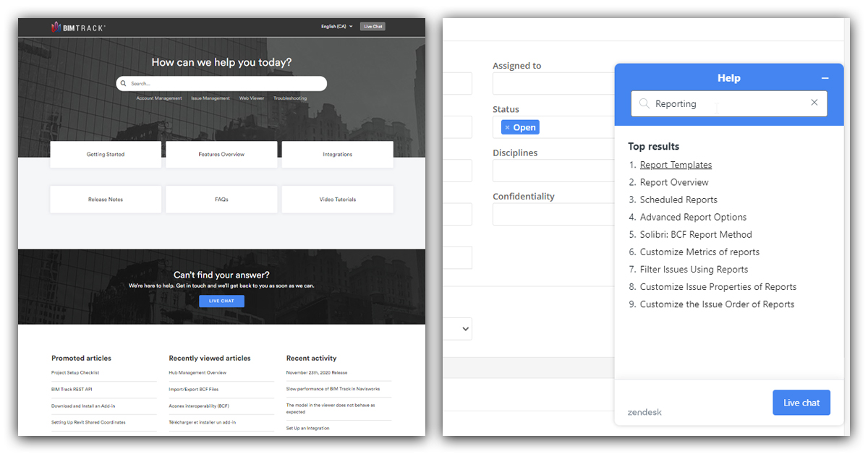This screenshot has height=454, width=868.
Task: Expand the select box with chevron arrow
Action: click(458, 329)
